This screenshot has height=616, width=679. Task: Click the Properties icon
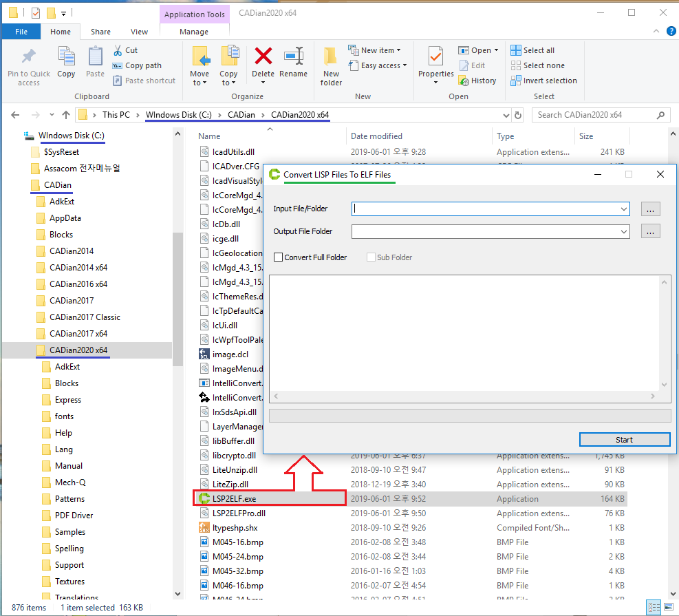(x=435, y=56)
